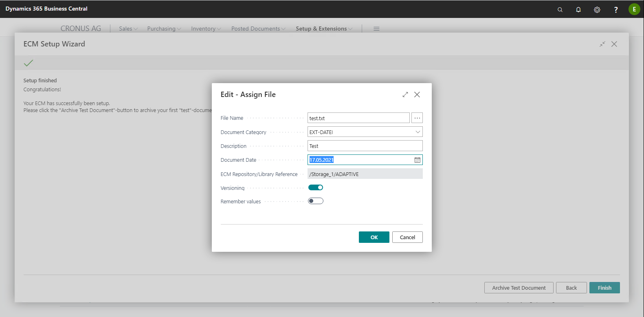Image resolution: width=644 pixels, height=317 pixels.
Task: Open the user account avatar
Action: click(634, 9)
